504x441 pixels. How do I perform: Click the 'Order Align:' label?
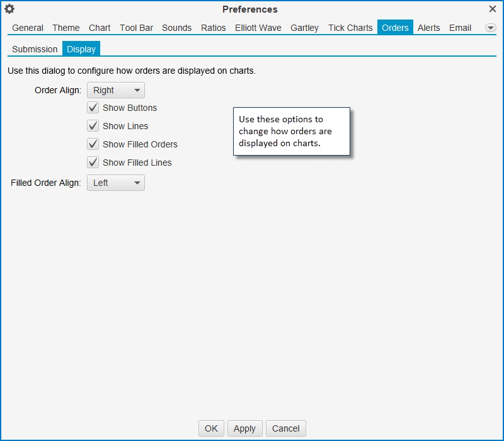[58, 90]
